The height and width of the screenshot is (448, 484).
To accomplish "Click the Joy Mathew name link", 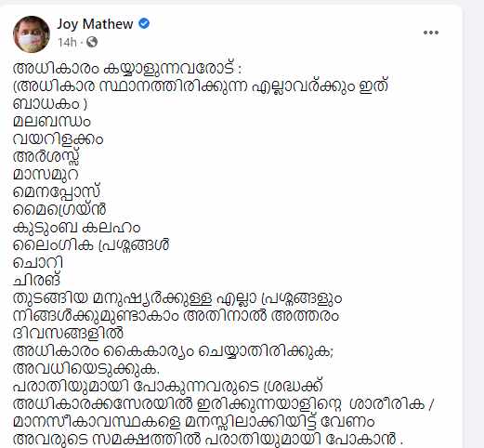I will pyautogui.click(x=95, y=24).
